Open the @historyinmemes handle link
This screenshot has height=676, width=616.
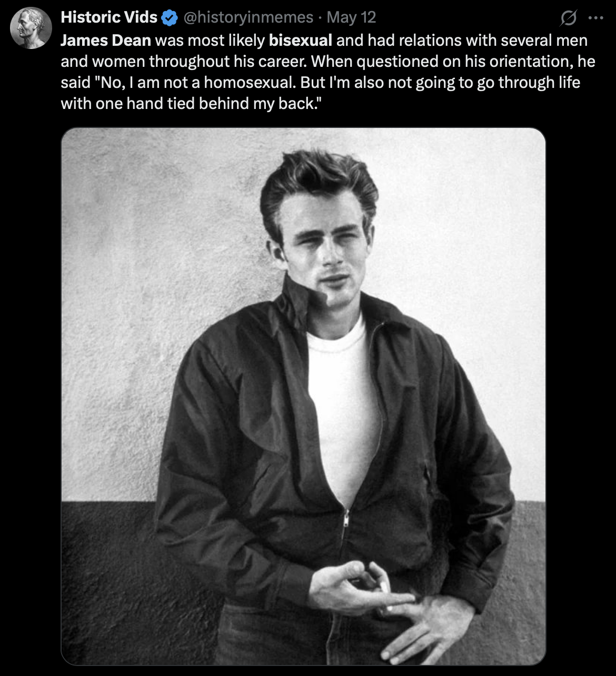(x=248, y=17)
